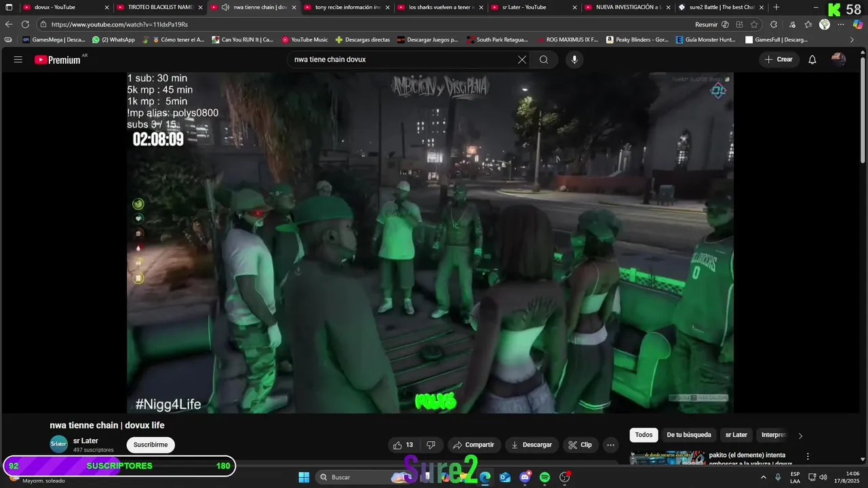
Task: Open South Park Retaguardia bookmark
Action: [496, 40]
